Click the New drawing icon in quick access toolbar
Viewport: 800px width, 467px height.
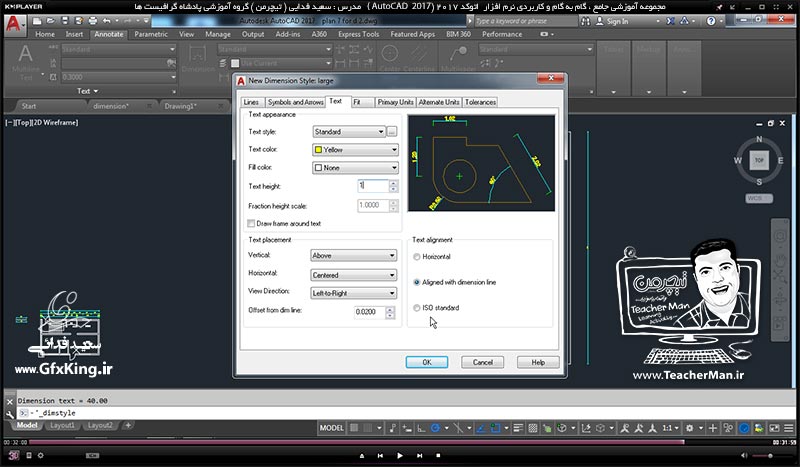pos(37,21)
